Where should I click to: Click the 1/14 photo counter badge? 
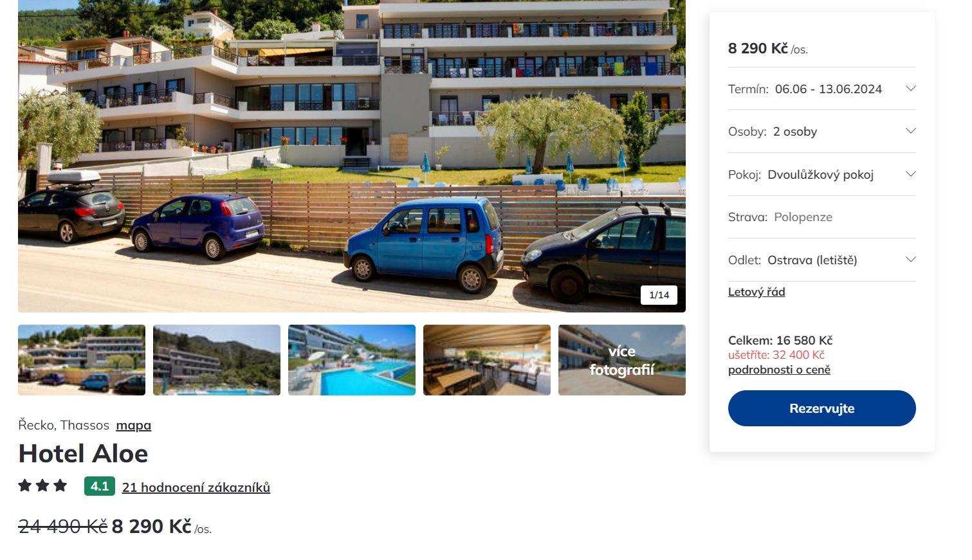659,295
